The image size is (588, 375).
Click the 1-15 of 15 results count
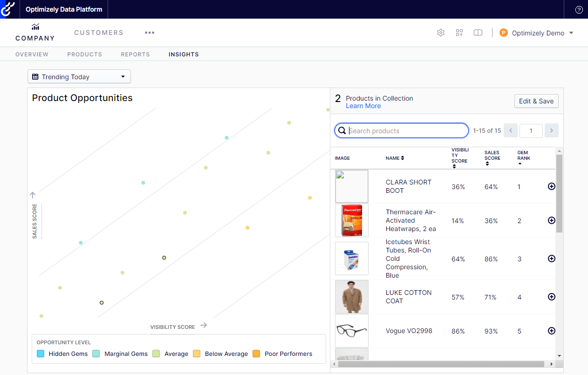tap(487, 131)
